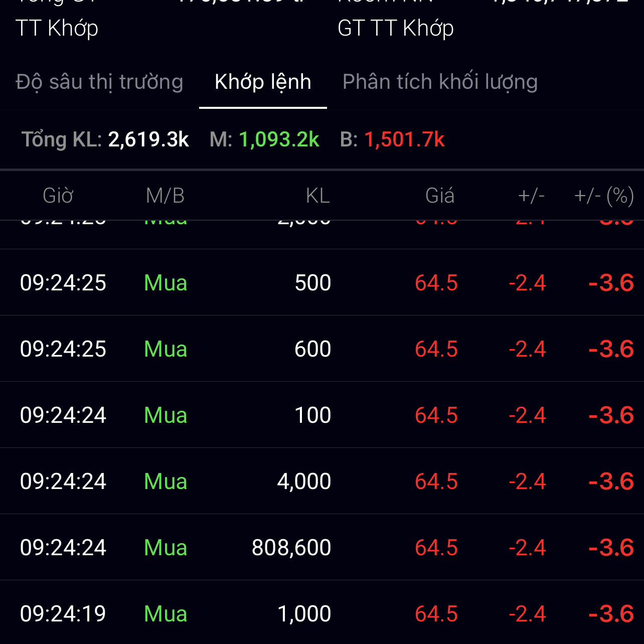This screenshot has width=644, height=644.
Task: Click the +/- (%) column header
Action: click(x=604, y=196)
